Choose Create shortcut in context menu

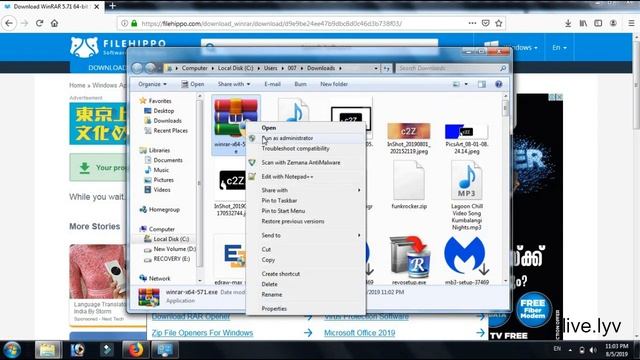281,273
